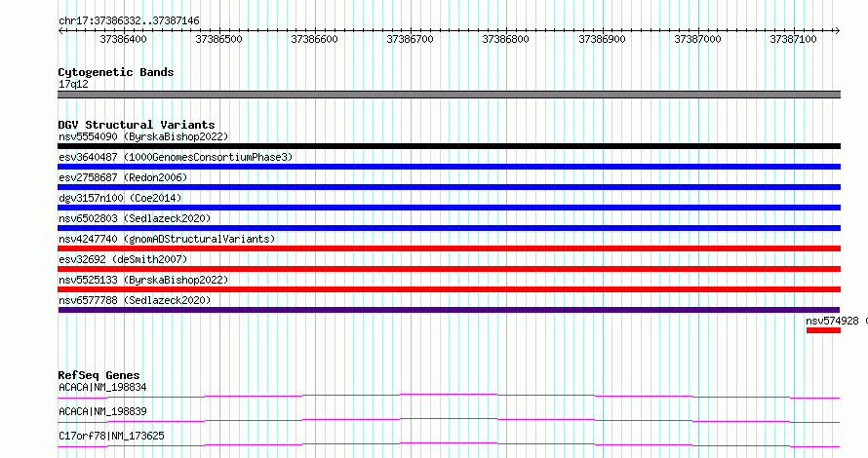This screenshot has height=458, width=868.
Task: Click ruler position 37387000
Action: click(697, 39)
